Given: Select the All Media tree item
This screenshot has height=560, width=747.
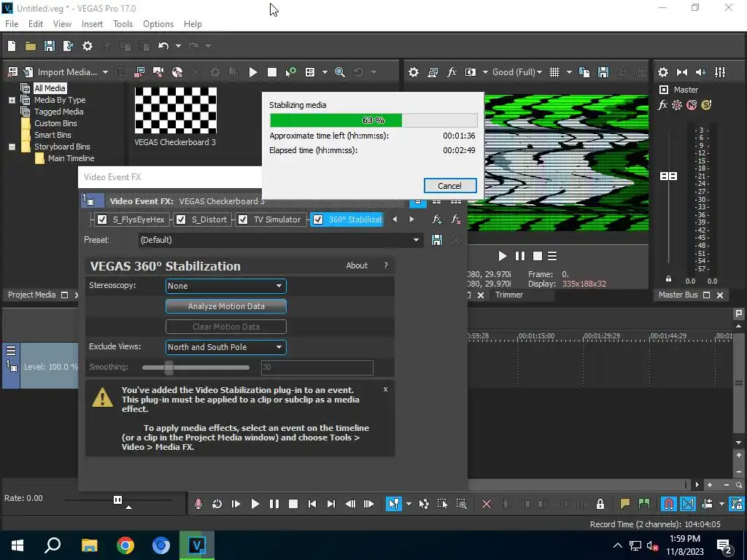Looking at the screenshot, I should [50, 88].
